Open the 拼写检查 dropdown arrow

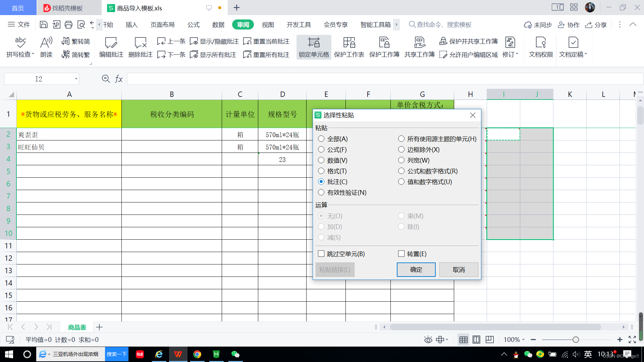[33, 54]
